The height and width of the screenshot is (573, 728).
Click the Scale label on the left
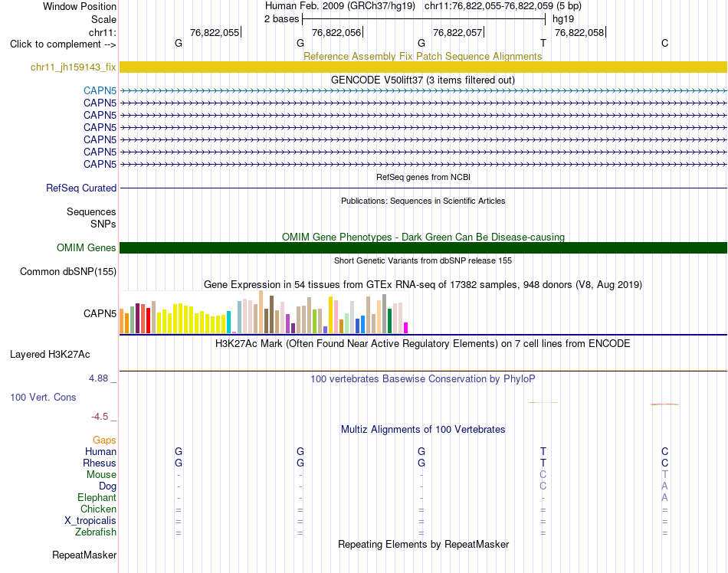pos(103,19)
